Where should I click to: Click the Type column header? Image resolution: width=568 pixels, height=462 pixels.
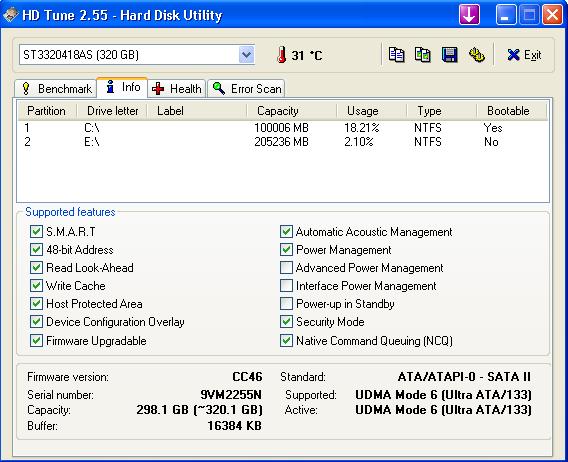click(x=441, y=111)
